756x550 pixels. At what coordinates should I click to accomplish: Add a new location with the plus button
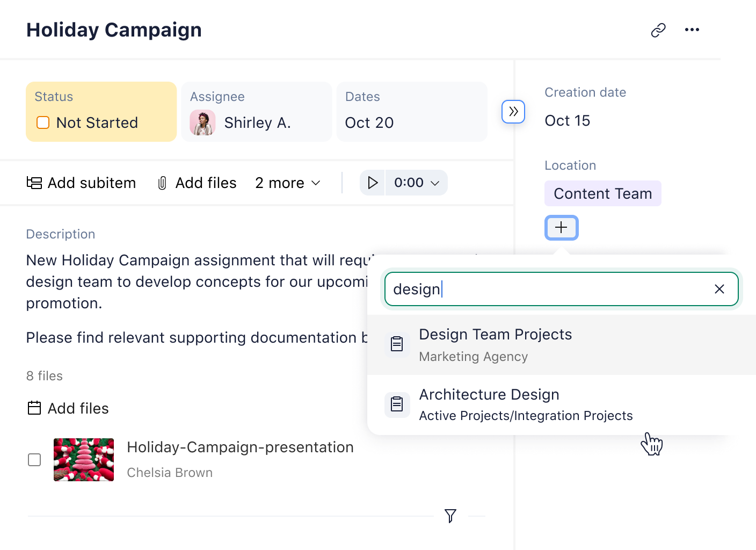561,227
